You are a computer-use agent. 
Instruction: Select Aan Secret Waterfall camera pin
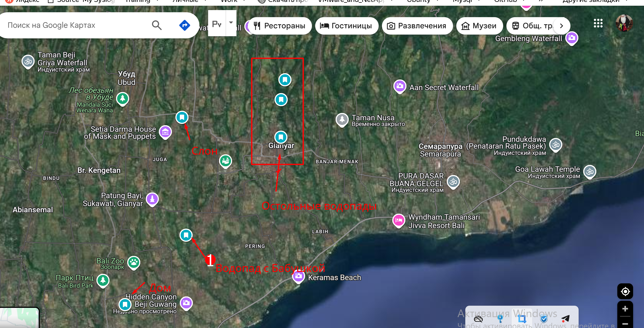(400, 86)
